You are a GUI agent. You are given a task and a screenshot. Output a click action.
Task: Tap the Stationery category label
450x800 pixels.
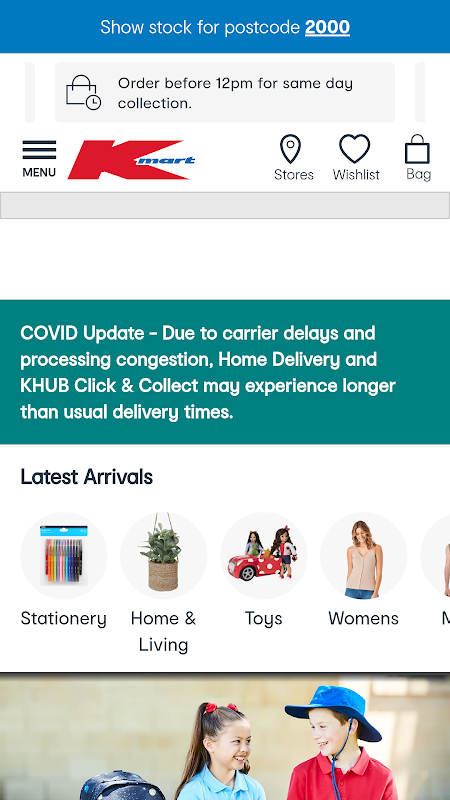pyautogui.click(x=64, y=618)
